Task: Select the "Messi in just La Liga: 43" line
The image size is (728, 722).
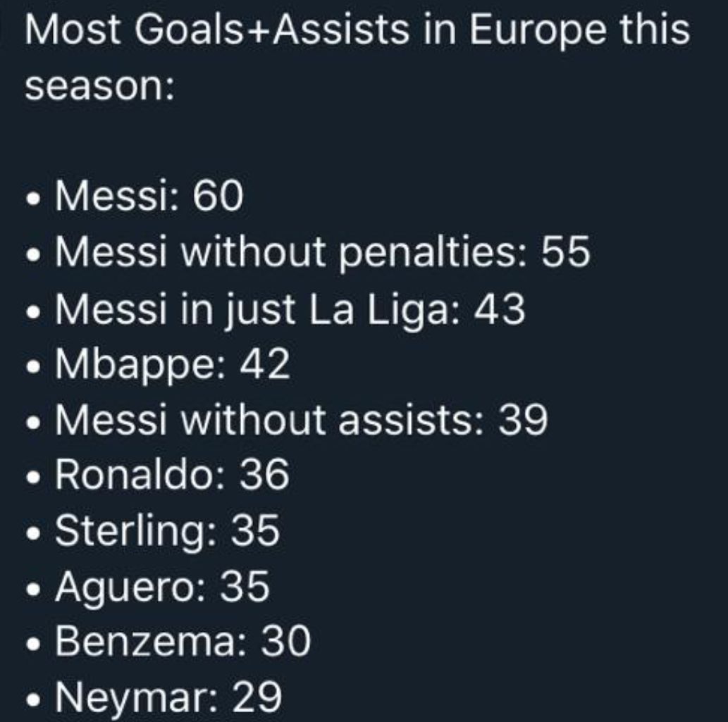Action: [x=290, y=309]
